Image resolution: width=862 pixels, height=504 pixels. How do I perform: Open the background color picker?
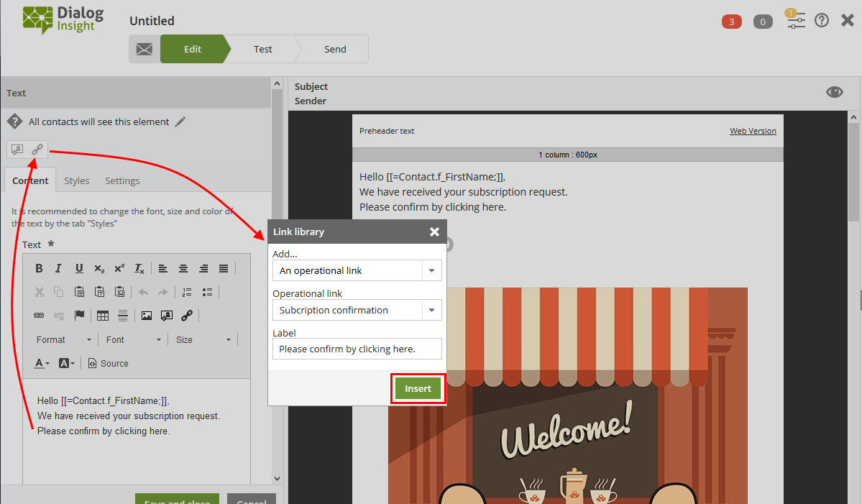(67, 363)
